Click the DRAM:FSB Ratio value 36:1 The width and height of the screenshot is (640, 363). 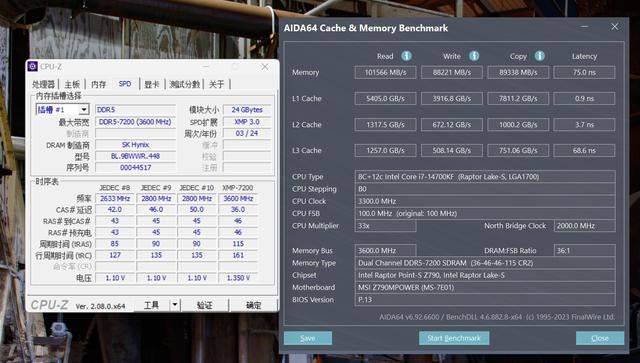[584, 250]
